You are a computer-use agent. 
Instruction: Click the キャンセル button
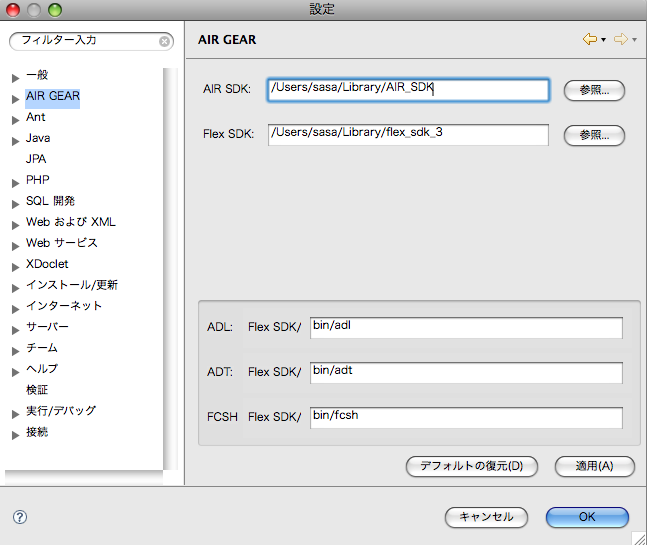coord(486,517)
